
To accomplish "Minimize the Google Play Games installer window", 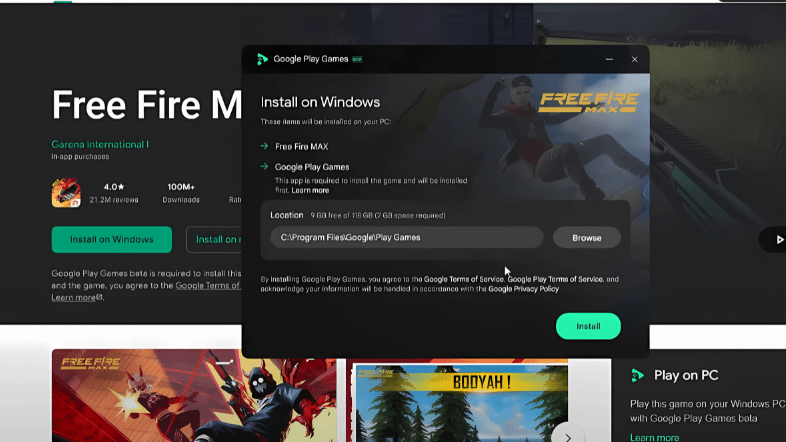I will tap(609, 59).
